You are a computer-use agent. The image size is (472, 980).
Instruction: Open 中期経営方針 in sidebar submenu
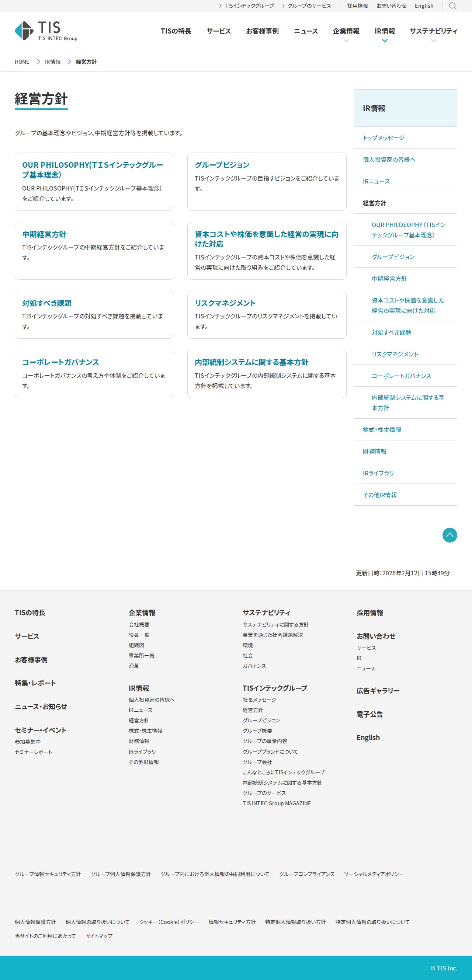405,279
